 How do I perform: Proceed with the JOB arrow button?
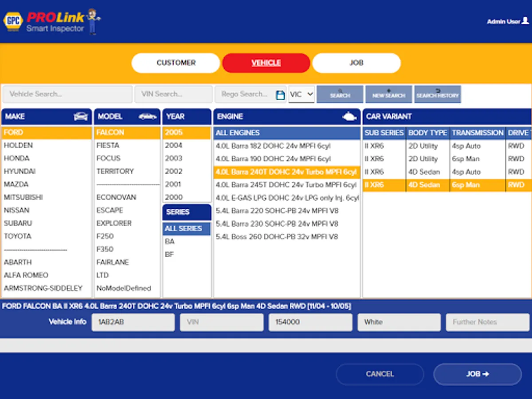pyautogui.click(x=477, y=374)
